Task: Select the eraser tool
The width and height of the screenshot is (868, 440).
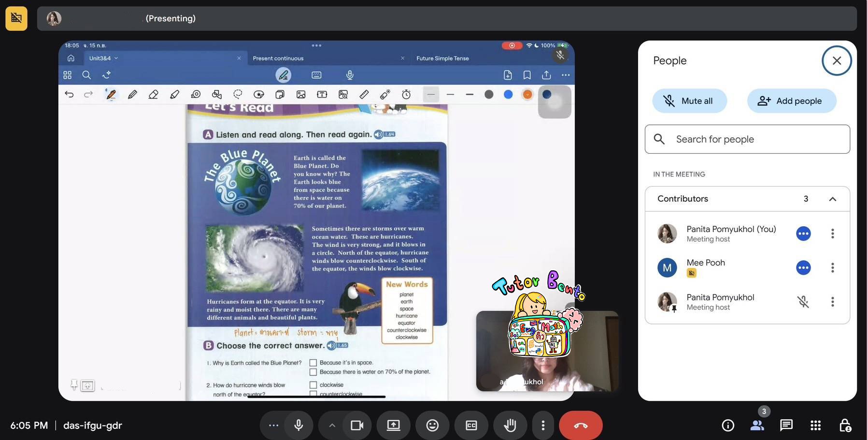Action: (153, 94)
